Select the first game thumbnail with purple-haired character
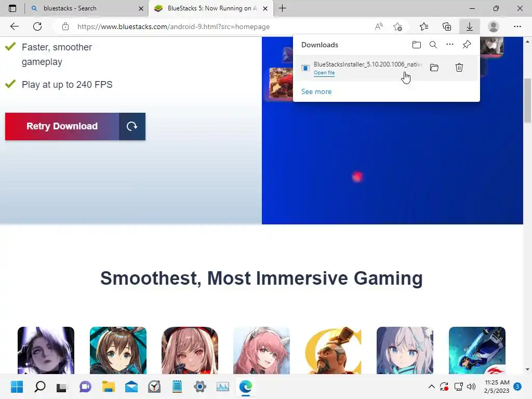This screenshot has height=399, width=532. pyautogui.click(x=46, y=351)
